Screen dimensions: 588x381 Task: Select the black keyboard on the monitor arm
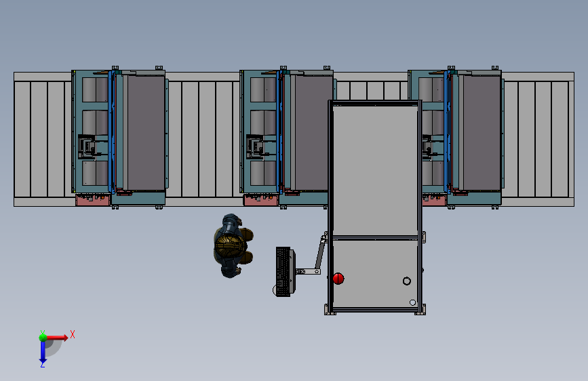(283, 271)
